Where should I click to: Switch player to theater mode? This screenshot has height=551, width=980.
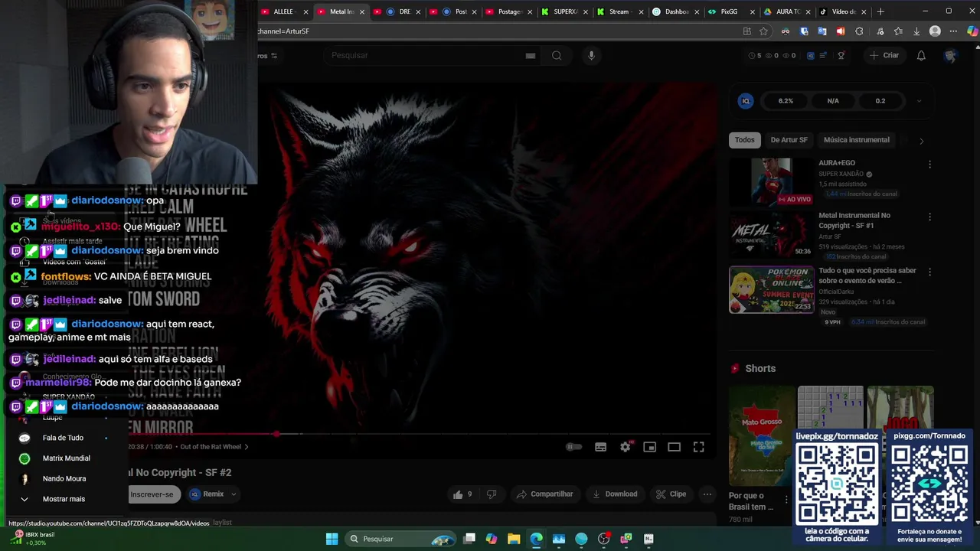point(674,447)
